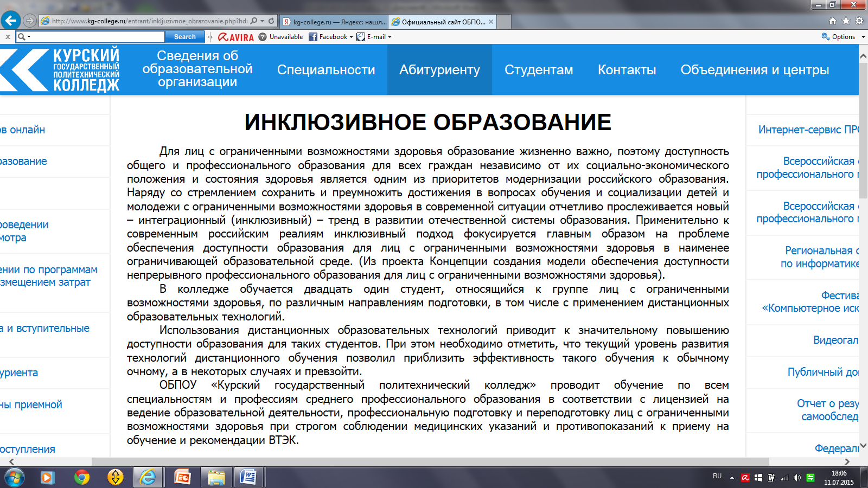The image size is (868, 488).
Task: Open favorites with the star icon
Action: 846,21
